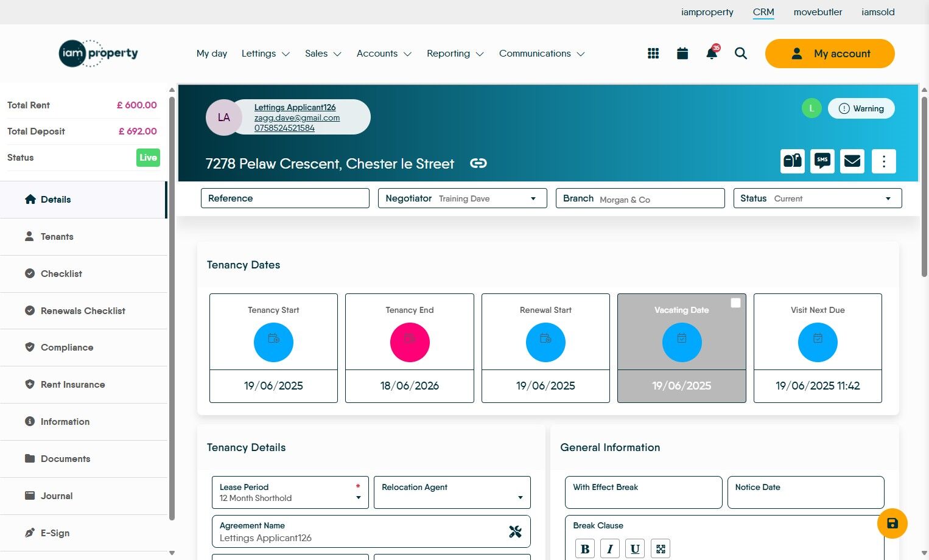
Task: Click the search magnifier icon
Action: pyautogui.click(x=741, y=54)
